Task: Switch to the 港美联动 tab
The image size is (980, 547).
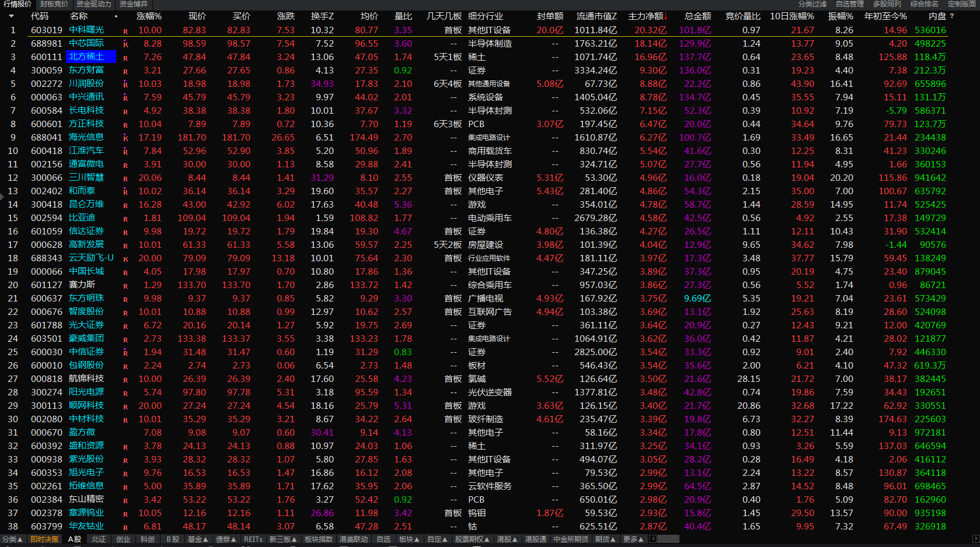Action: (x=354, y=539)
